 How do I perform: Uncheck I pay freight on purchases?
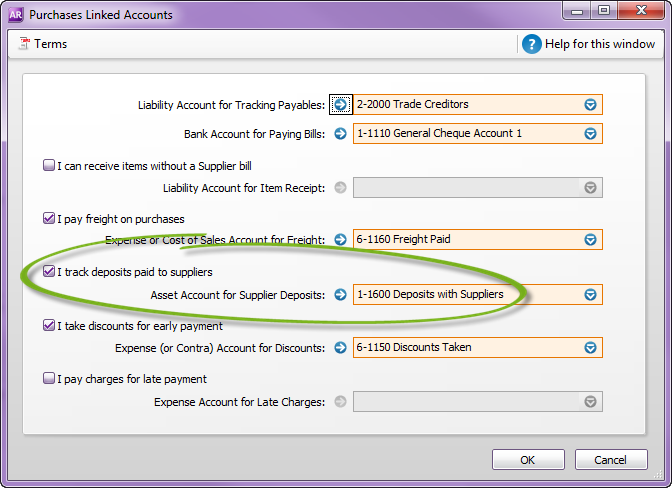(x=49, y=218)
